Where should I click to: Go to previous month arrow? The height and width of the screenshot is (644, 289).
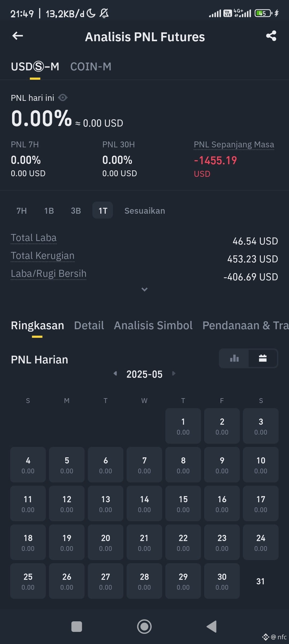[115, 373]
